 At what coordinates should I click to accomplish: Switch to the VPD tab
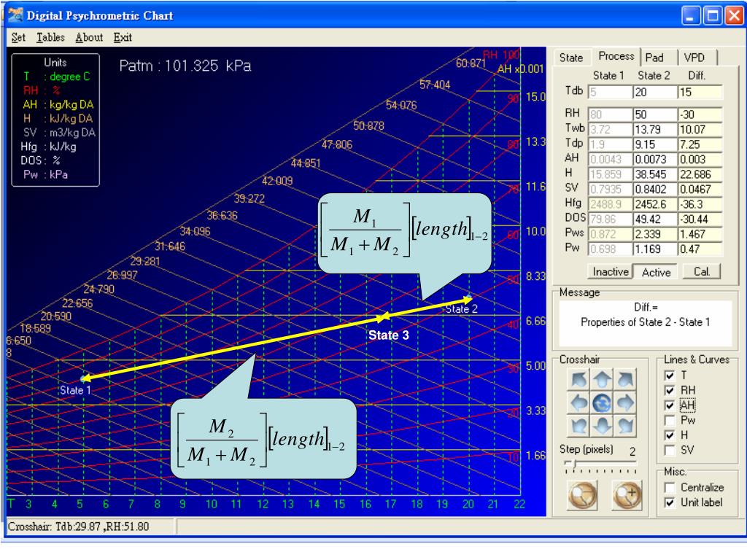pyautogui.click(x=694, y=58)
